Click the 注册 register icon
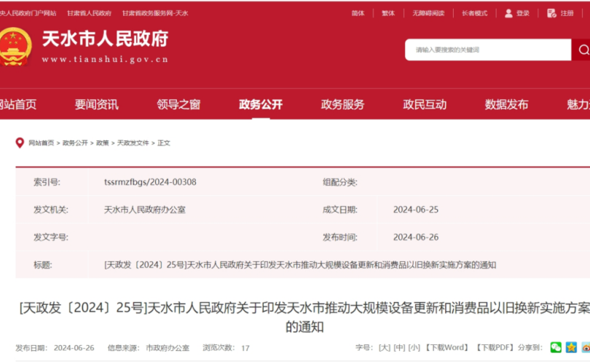 551,13
